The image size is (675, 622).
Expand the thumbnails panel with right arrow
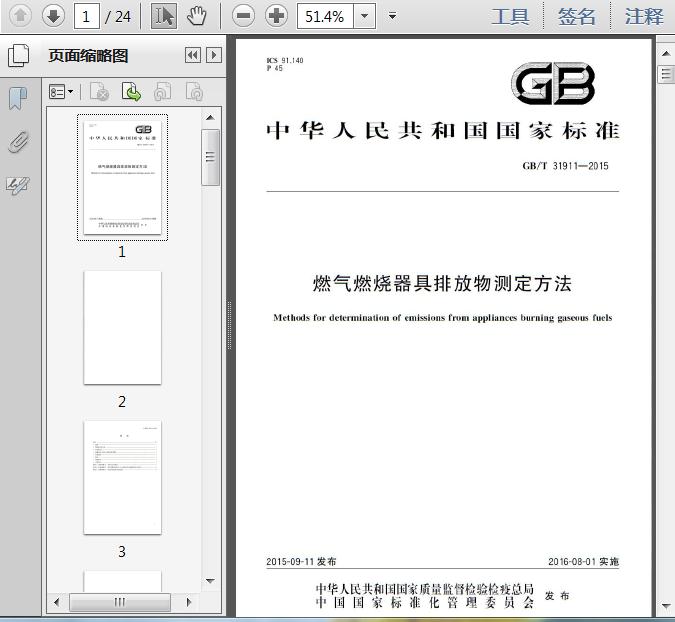(x=214, y=55)
